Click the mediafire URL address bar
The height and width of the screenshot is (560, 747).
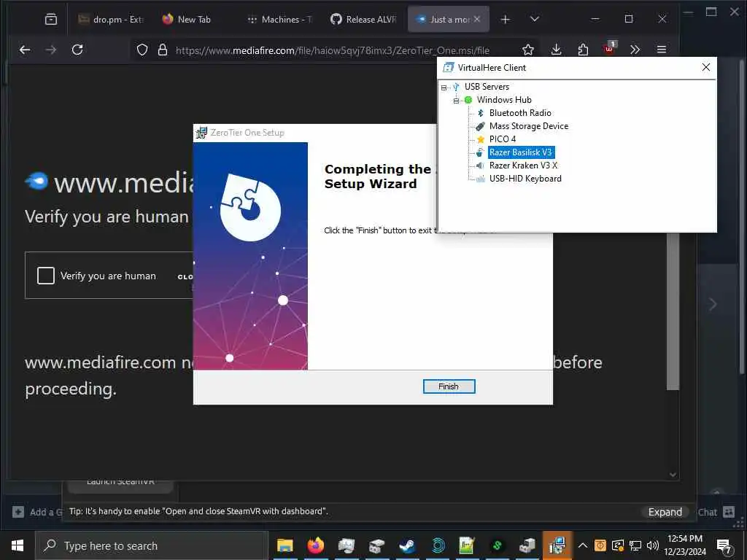332,50
